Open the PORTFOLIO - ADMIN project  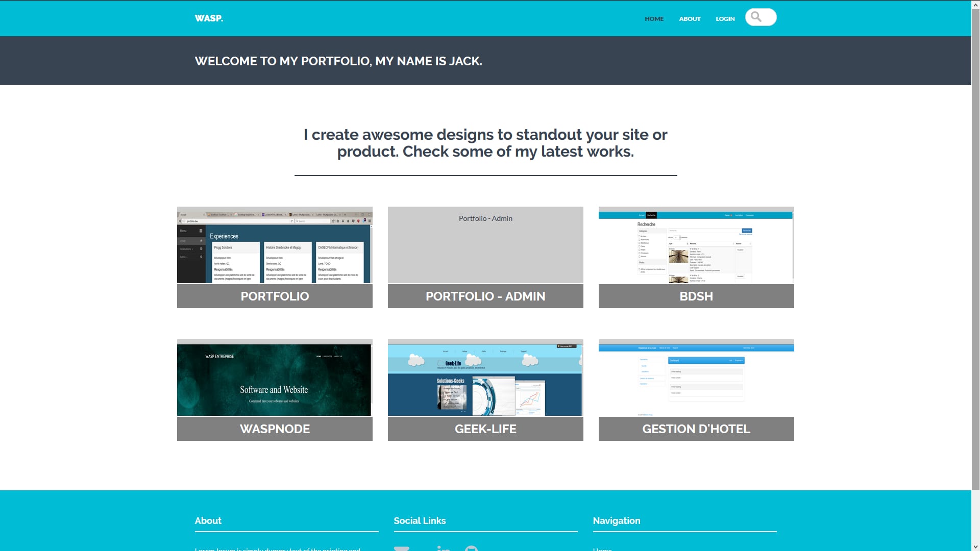(485, 296)
